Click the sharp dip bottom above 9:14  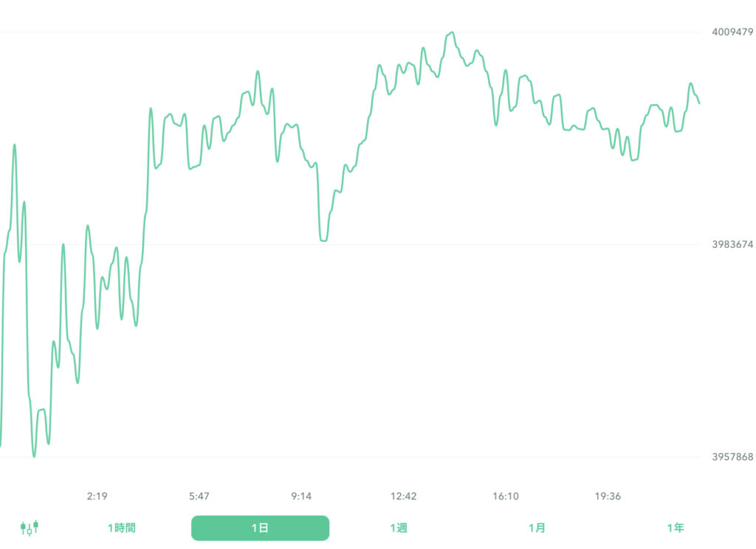pyautogui.click(x=323, y=240)
